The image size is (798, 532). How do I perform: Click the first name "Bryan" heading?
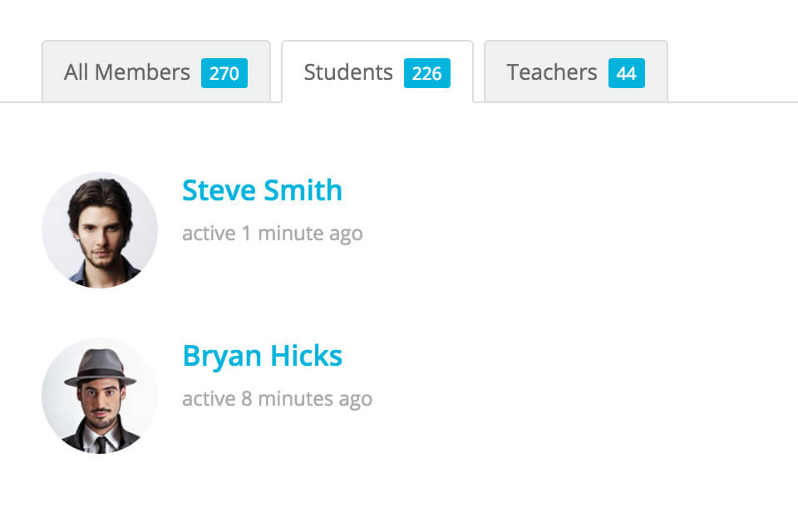pos(222,356)
